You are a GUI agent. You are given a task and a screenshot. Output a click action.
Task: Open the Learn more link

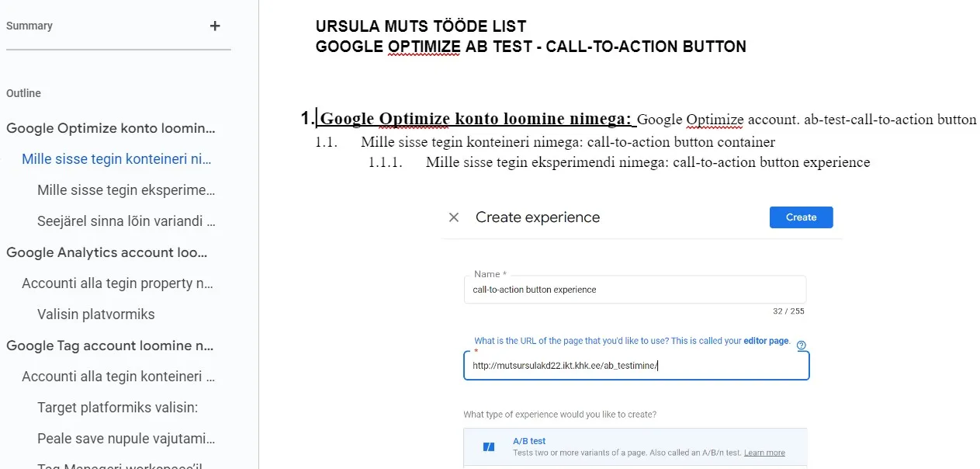[x=764, y=453]
